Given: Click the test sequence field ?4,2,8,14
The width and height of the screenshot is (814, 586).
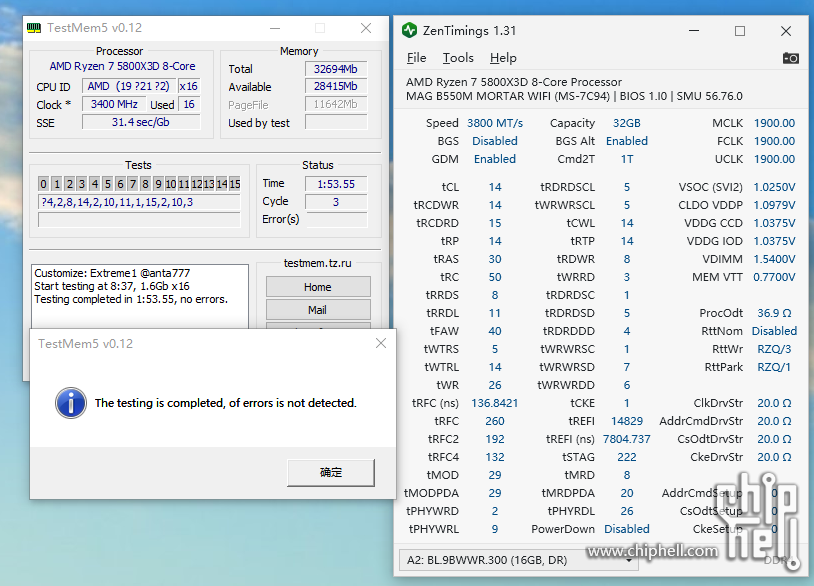Looking at the screenshot, I should pos(139,202).
